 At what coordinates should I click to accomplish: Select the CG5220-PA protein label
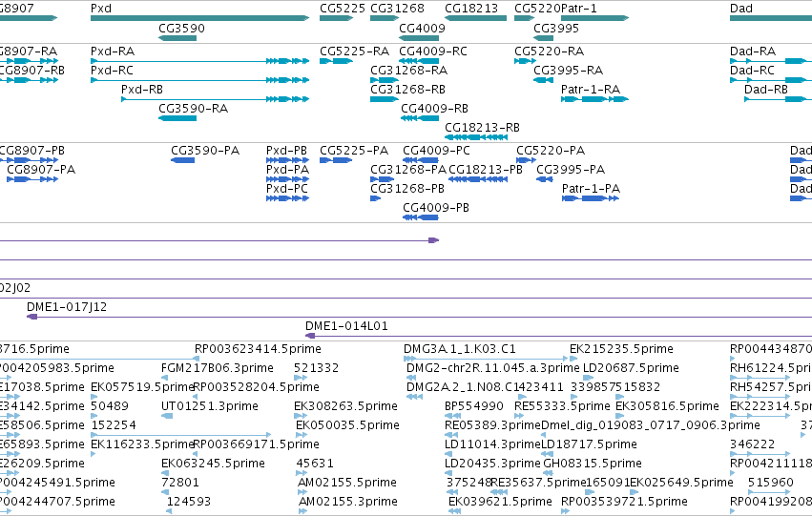coord(551,151)
